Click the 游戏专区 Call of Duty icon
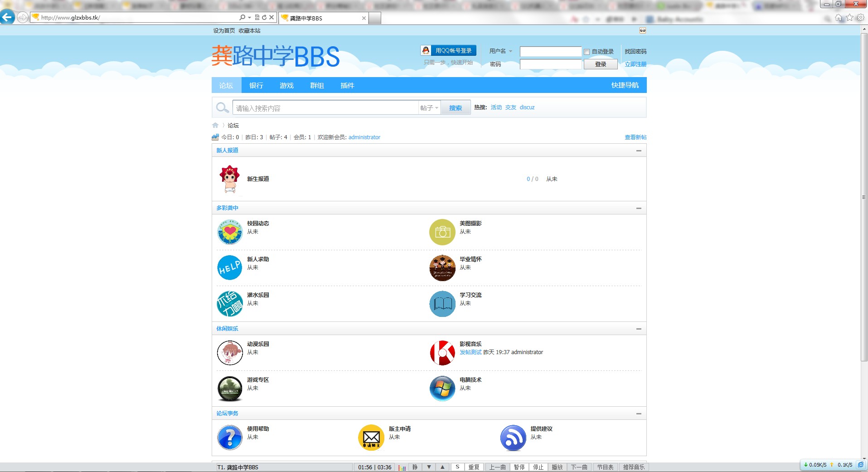 [x=230, y=389]
